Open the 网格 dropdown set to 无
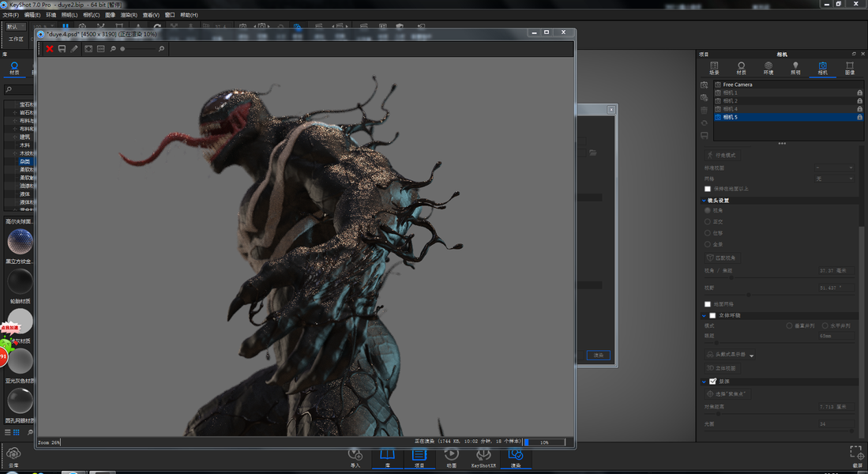The height and width of the screenshot is (474, 868). pyautogui.click(x=833, y=179)
